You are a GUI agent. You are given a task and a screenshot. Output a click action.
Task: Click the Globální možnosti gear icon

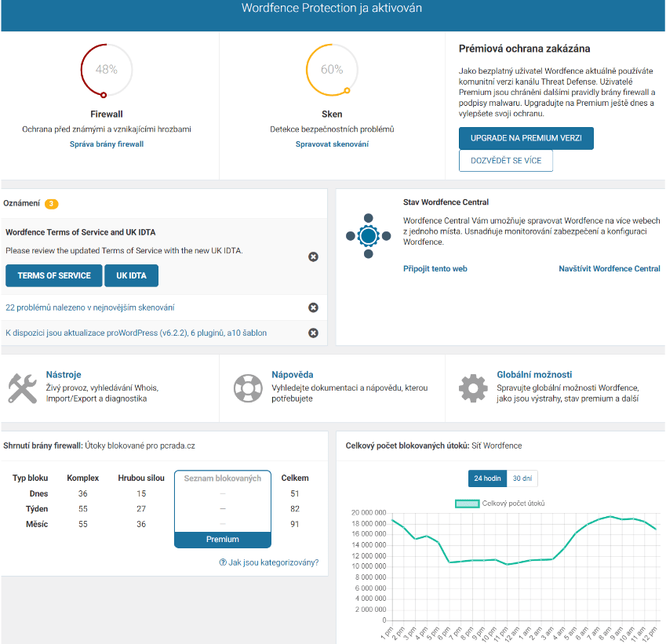point(473,387)
